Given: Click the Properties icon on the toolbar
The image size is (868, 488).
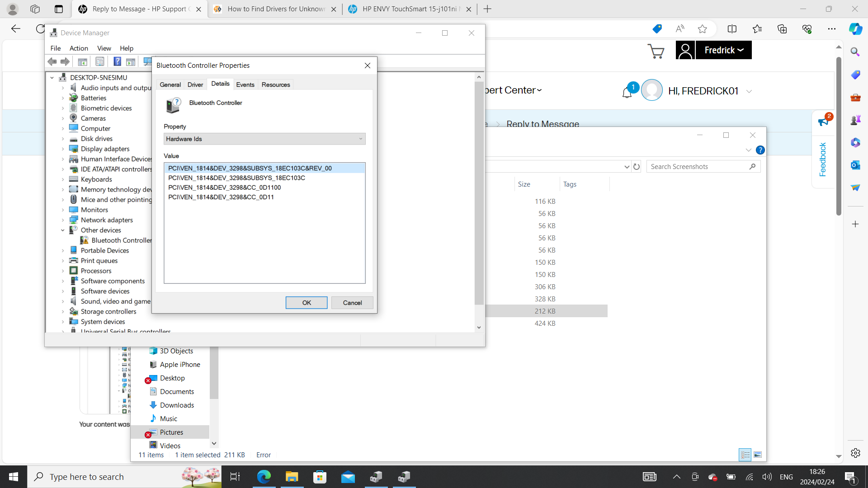Looking at the screenshot, I should tap(99, 61).
